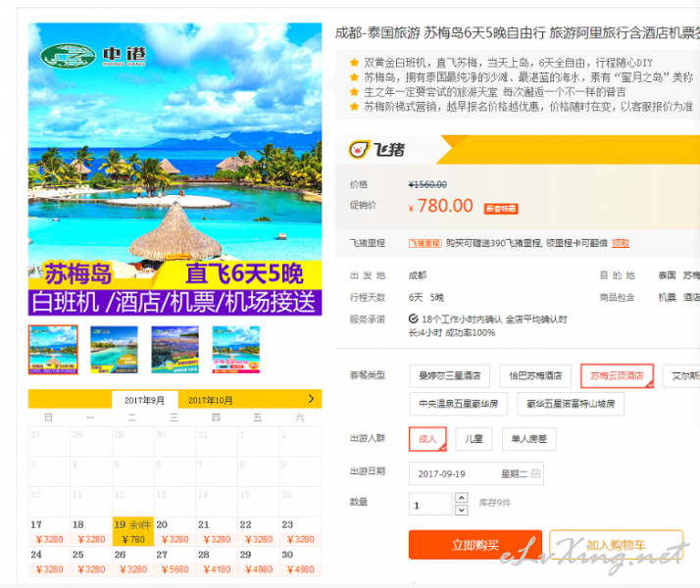Advance calendar with the next month arrow
700x588 pixels.
(x=311, y=399)
